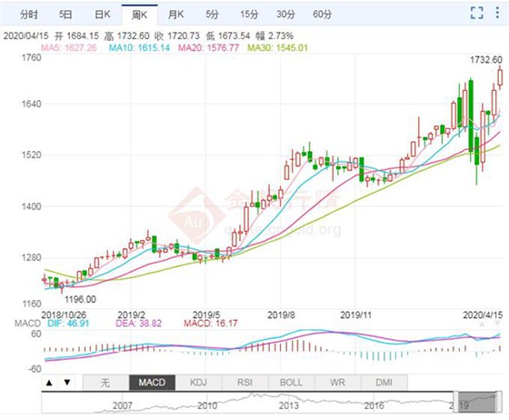Select the KDJ indicator button
The height and width of the screenshot is (420, 509).
(x=198, y=383)
